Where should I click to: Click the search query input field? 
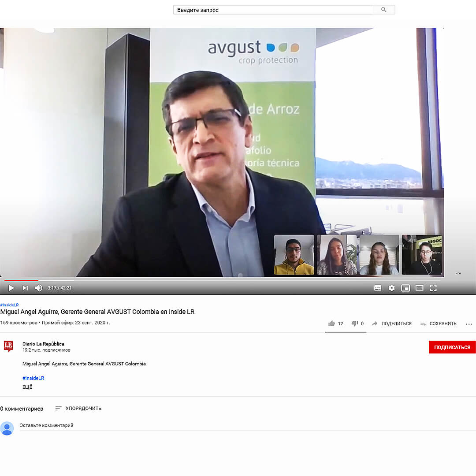point(273,10)
